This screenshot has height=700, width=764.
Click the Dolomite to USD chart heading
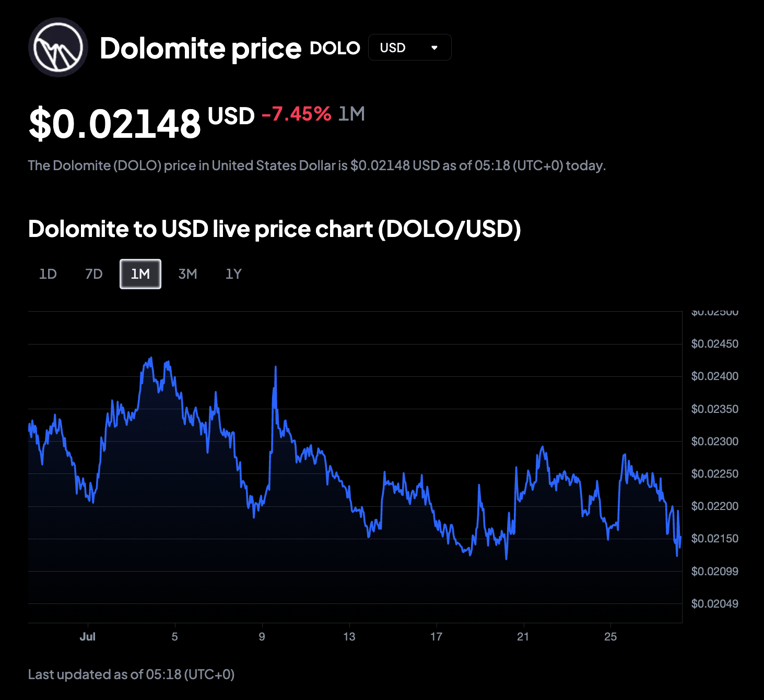pos(275,229)
